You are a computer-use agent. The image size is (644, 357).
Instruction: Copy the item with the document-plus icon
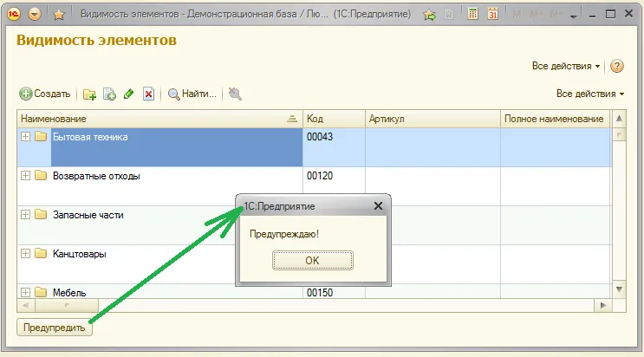[109, 94]
